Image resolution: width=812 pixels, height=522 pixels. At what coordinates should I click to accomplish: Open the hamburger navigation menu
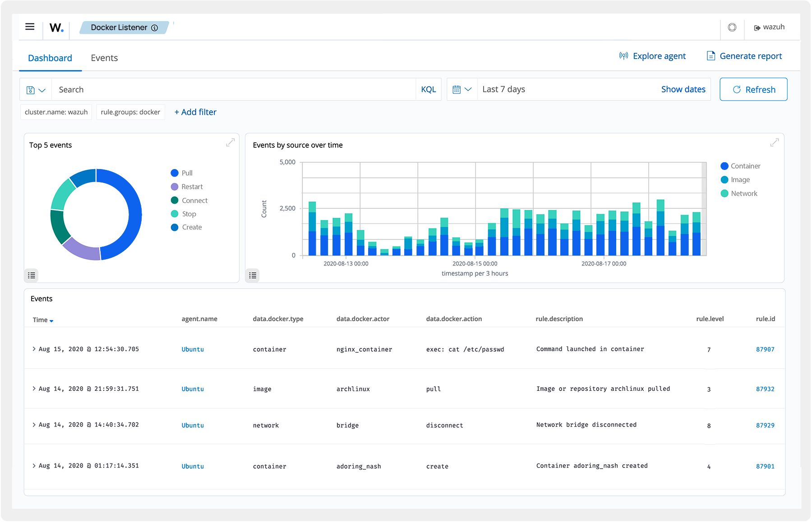pyautogui.click(x=30, y=27)
